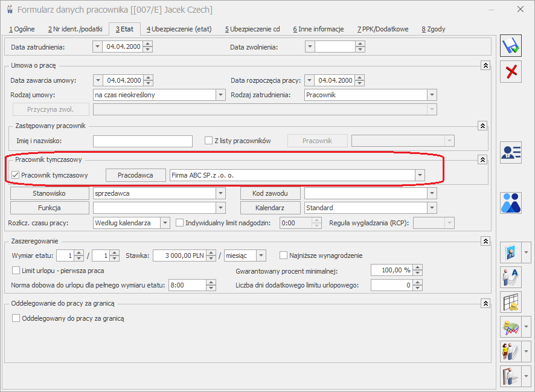The height and width of the screenshot is (392, 535).
Task: Check Oddelegowany do pracy za granicą
Action: 16,318
